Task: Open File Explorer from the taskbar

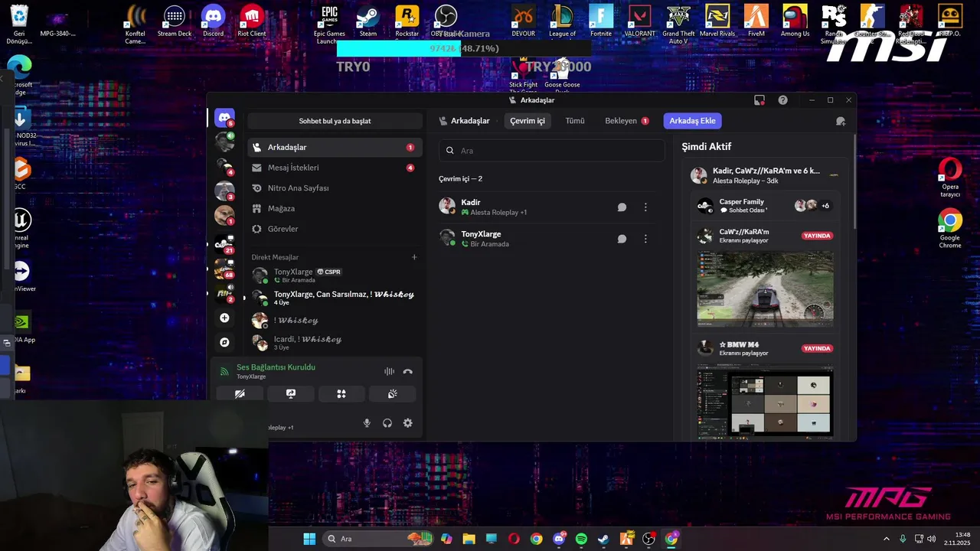Action: tap(469, 539)
